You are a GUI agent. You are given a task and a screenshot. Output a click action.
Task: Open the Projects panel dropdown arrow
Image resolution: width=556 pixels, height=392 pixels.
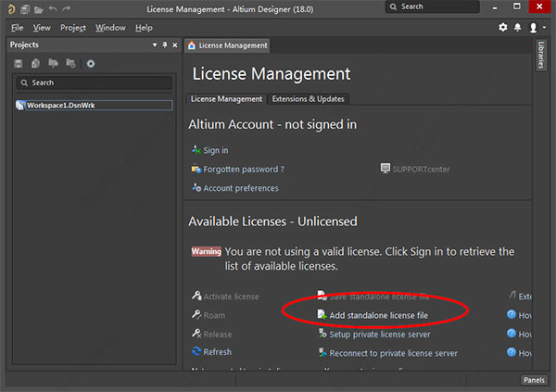coord(154,44)
